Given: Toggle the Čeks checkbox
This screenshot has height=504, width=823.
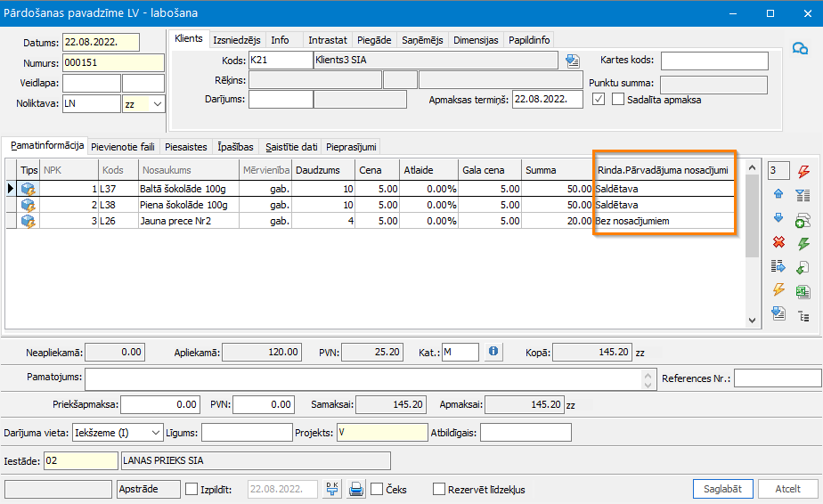Looking at the screenshot, I should click(377, 489).
